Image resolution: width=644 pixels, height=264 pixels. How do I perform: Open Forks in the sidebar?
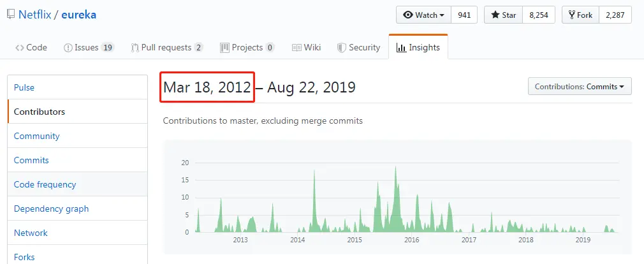[x=78, y=255]
